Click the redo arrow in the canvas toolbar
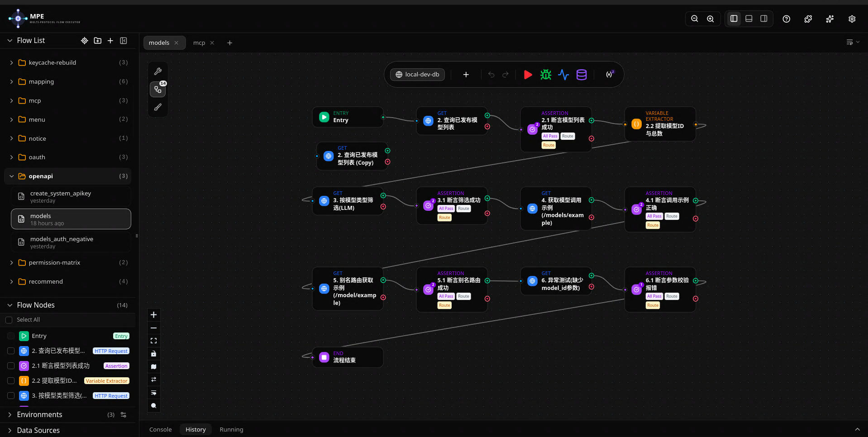Screen dimensions: 868x437 coord(506,75)
